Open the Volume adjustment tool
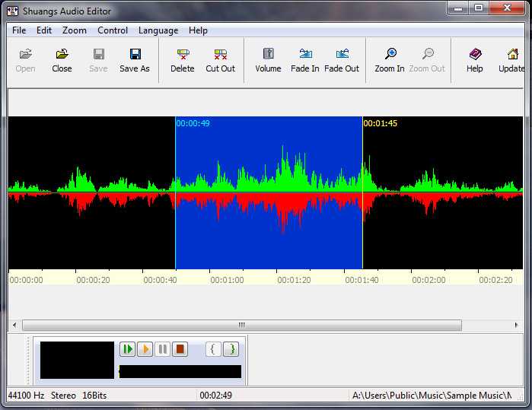 tap(268, 60)
